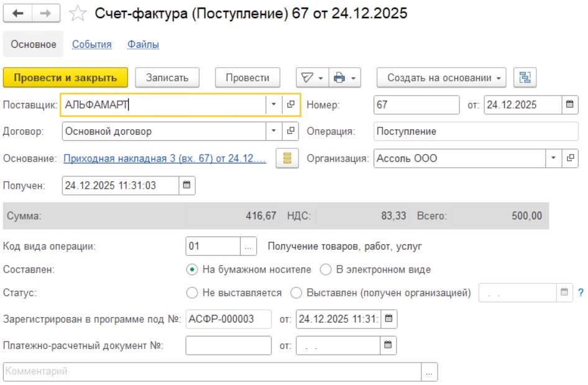Focus the registration datetime field
This screenshot has width=588, height=385.
pos(338,319)
